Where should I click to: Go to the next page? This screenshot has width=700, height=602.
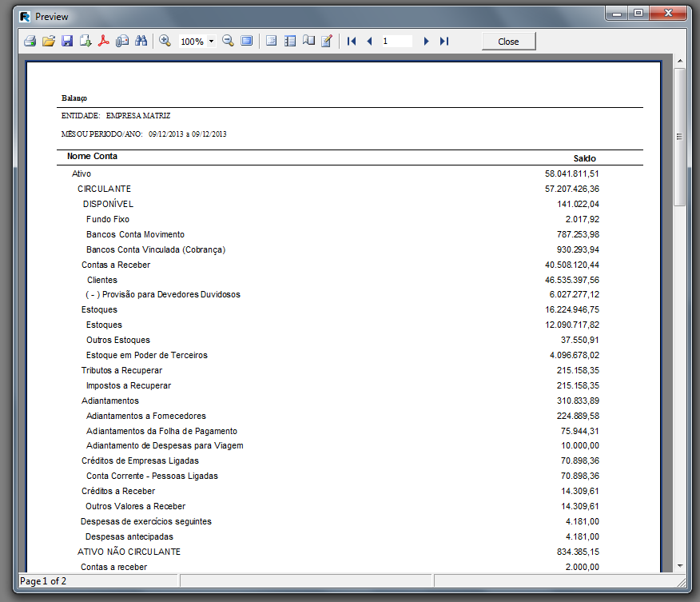tap(426, 41)
